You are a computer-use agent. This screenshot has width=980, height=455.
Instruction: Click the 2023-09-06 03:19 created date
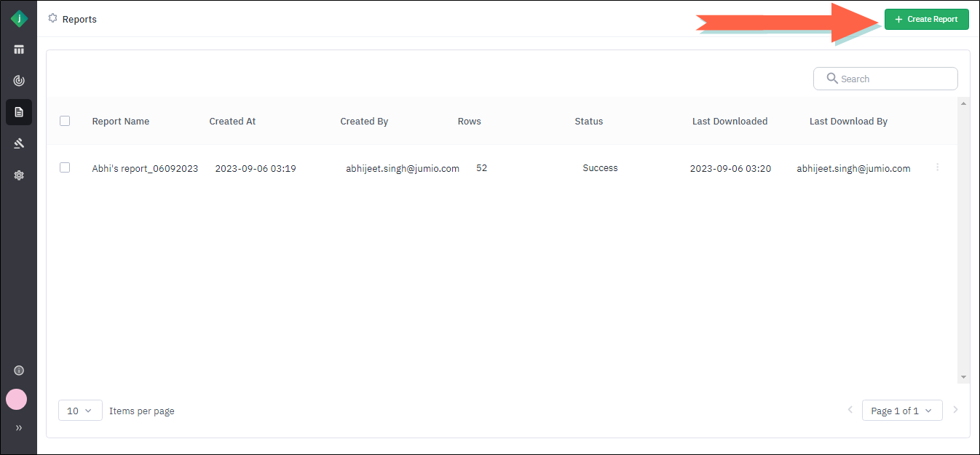pyautogui.click(x=256, y=168)
